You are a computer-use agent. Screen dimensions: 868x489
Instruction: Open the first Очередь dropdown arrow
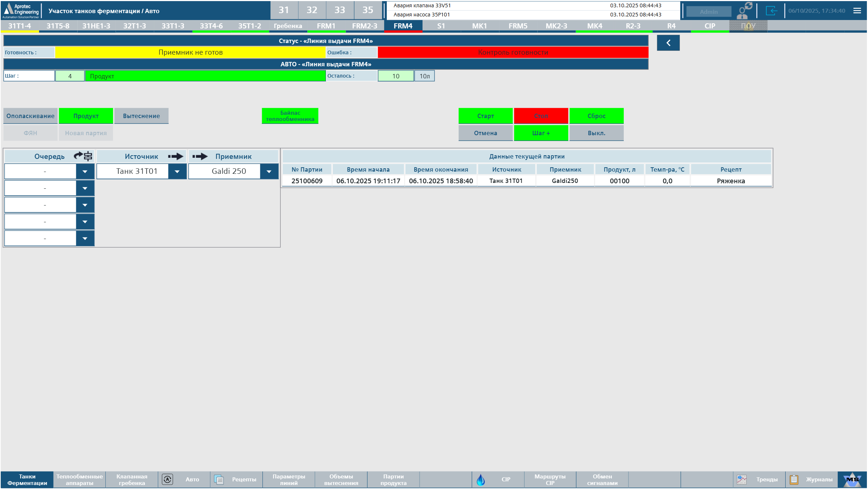85,172
